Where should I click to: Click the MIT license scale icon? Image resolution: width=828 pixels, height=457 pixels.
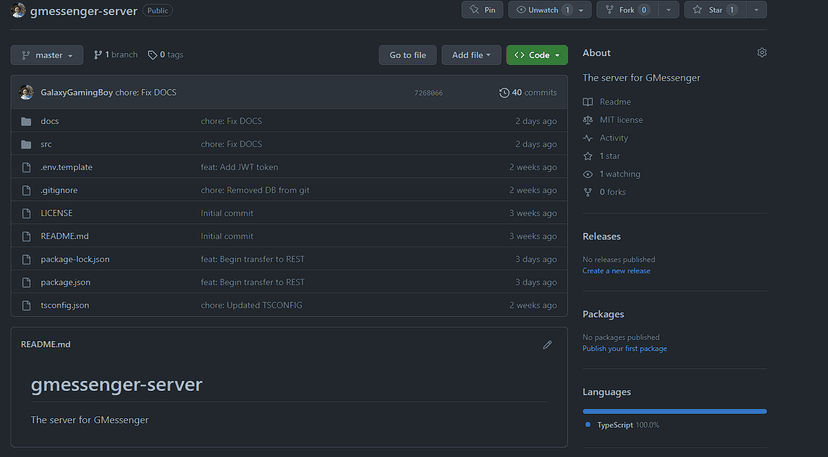[x=588, y=120]
